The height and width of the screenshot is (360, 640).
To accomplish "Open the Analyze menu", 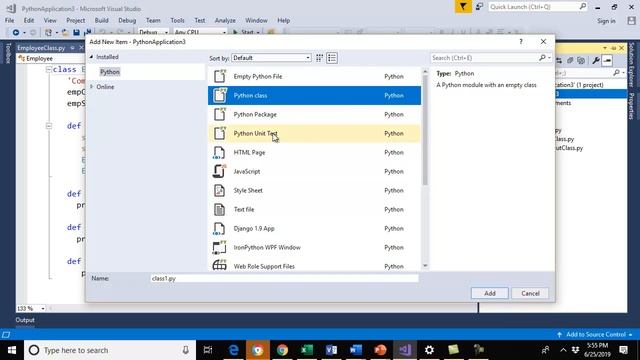I will coord(225,20).
